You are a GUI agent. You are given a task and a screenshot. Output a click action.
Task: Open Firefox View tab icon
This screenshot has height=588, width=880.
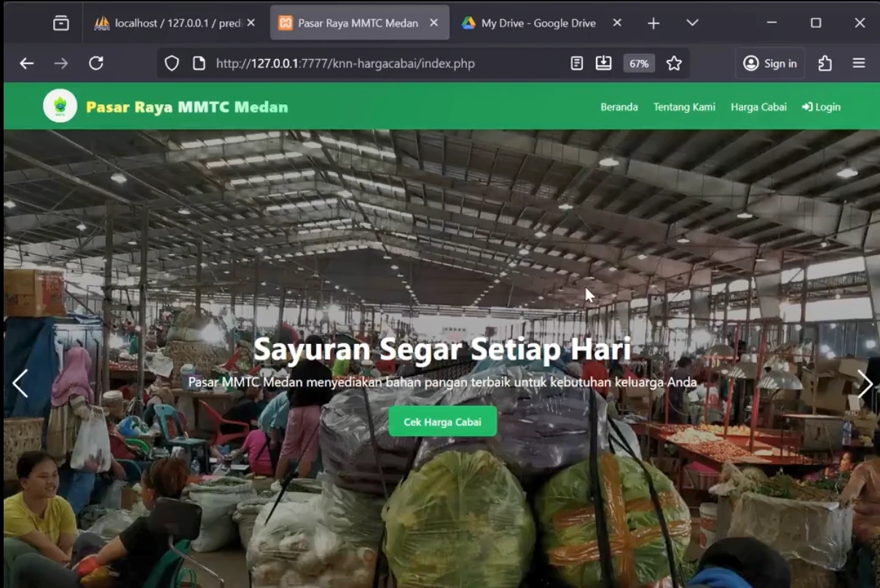(61, 23)
